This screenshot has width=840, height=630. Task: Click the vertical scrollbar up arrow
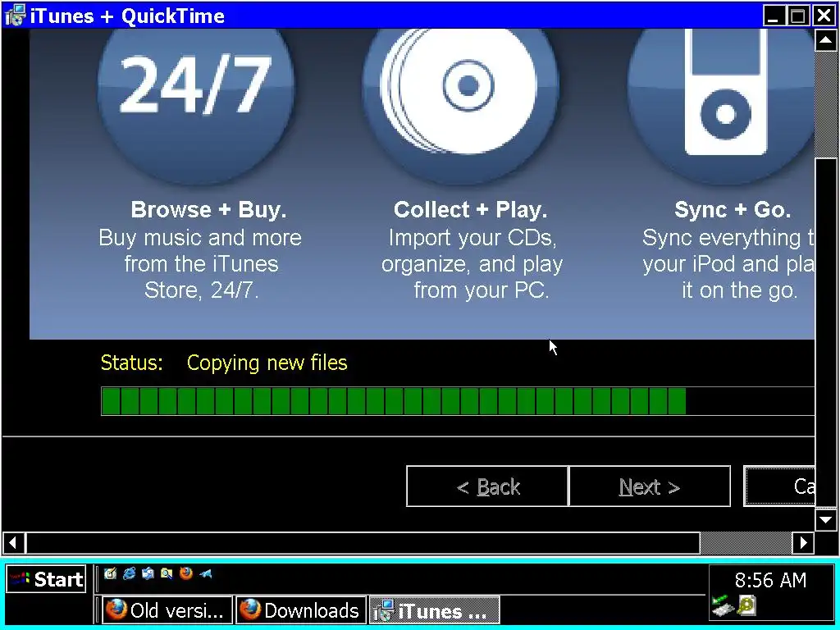[825, 40]
